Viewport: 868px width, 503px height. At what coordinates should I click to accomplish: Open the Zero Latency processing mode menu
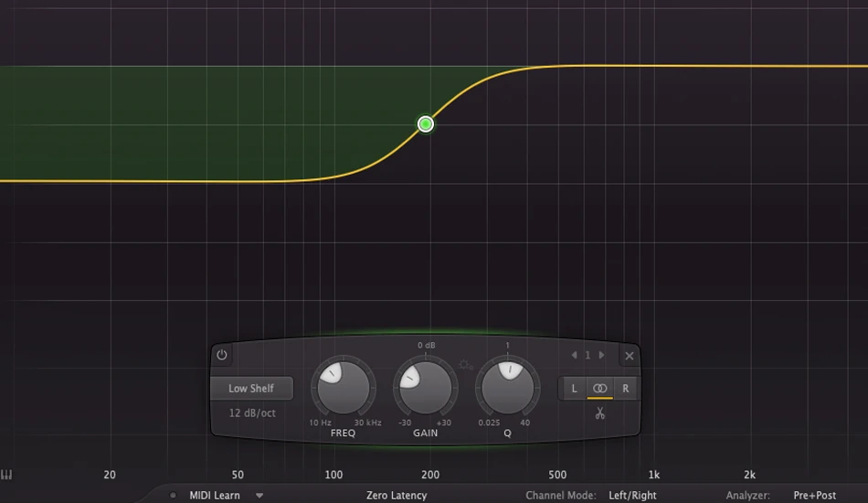[x=397, y=496]
